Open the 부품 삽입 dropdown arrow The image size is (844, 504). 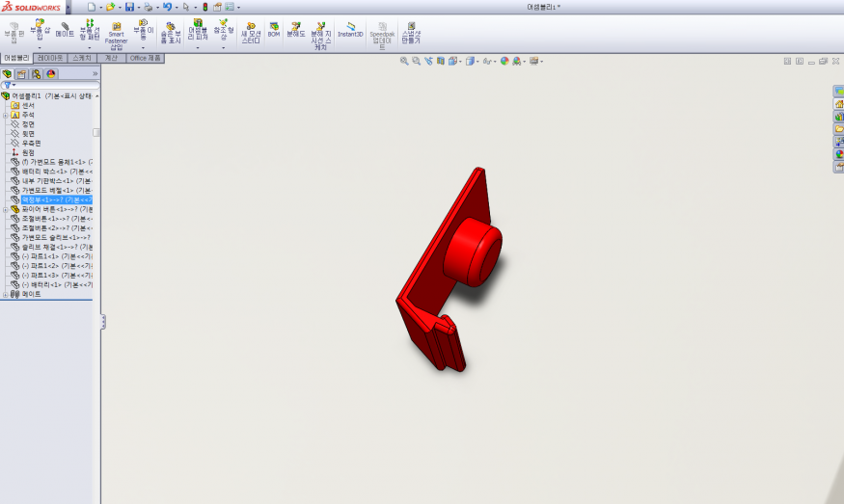click(x=40, y=48)
